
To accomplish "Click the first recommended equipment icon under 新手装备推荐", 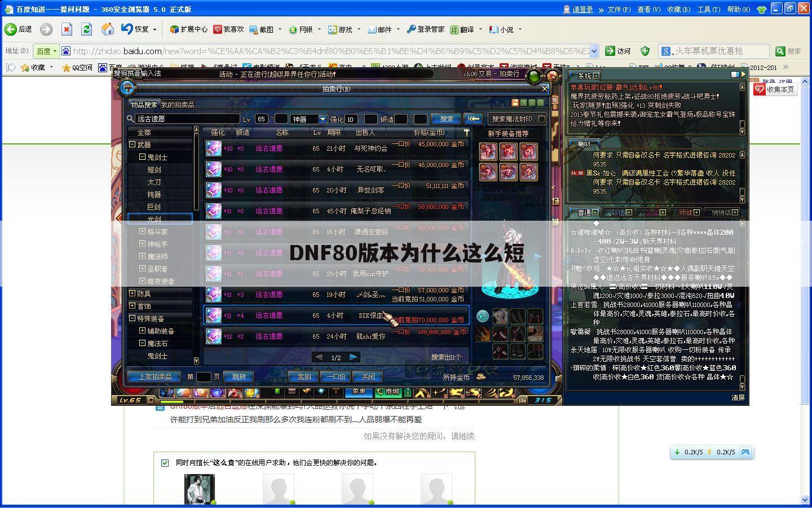I will 488,151.
